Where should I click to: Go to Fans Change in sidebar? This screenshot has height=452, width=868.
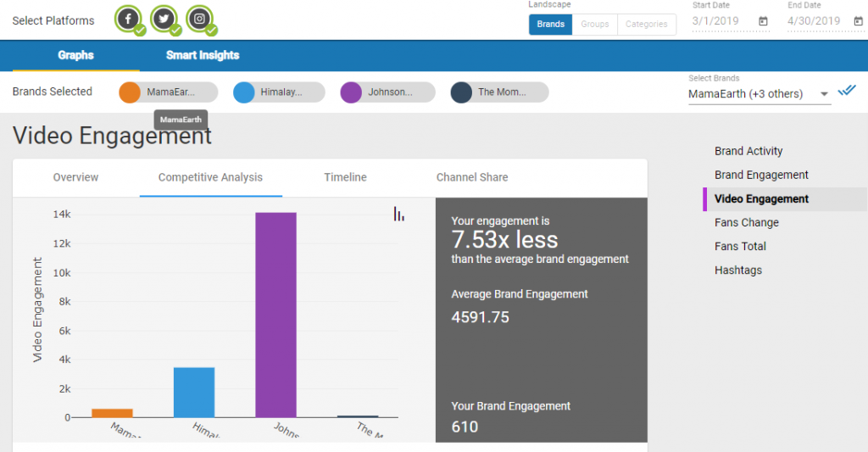746,223
